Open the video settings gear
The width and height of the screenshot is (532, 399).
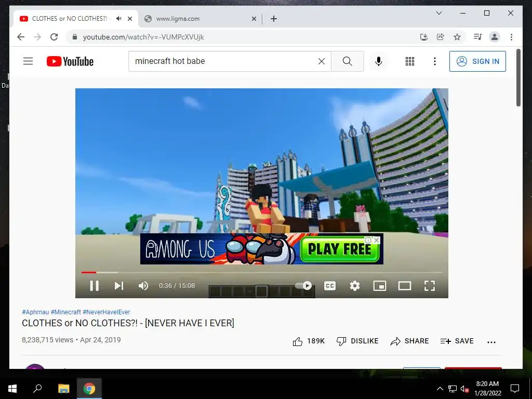(x=354, y=286)
